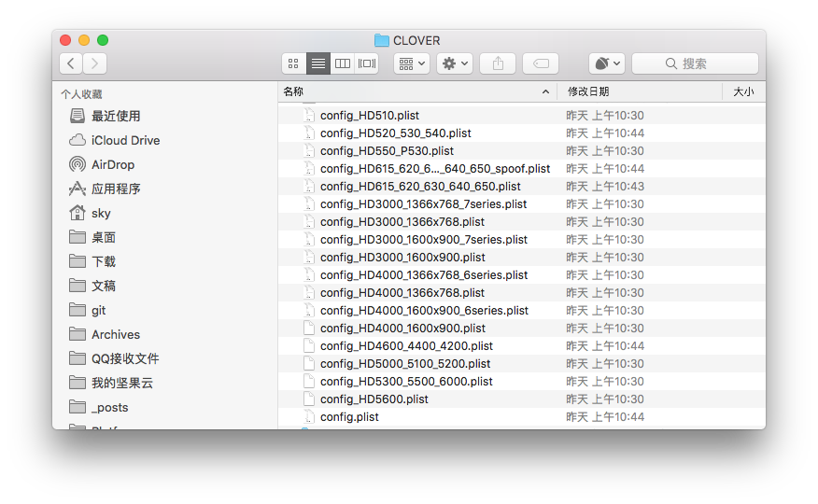Viewport: 818px width, 504px height.
Task: Open 我的坚果云 folder in the sidebar
Action: coord(122,383)
